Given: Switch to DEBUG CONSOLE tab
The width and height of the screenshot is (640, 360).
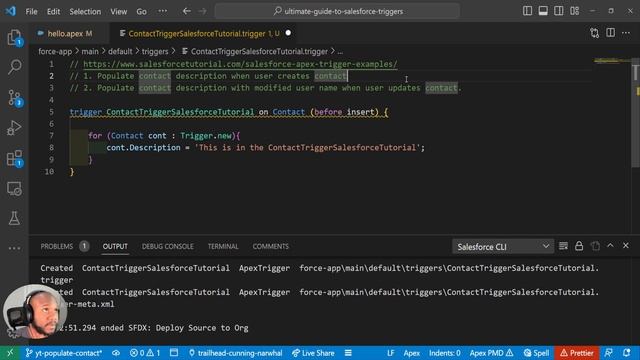Looking at the screenshot, I should pyautogui.click(x=168, y=246).
